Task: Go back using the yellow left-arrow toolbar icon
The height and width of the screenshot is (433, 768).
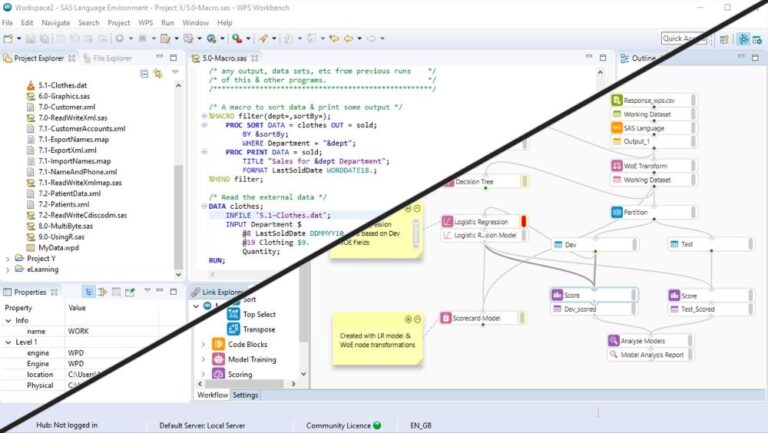Action: [x=348, y=39]
